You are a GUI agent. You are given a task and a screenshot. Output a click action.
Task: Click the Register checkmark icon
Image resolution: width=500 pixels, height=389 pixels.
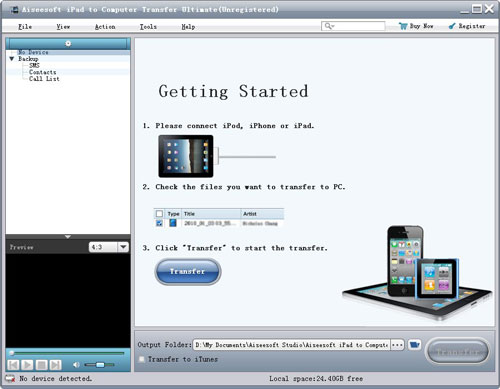coord(452,26)
